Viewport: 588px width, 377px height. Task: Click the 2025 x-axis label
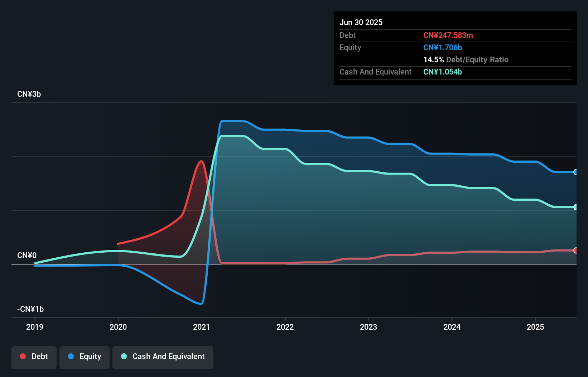tap(535, 327)
